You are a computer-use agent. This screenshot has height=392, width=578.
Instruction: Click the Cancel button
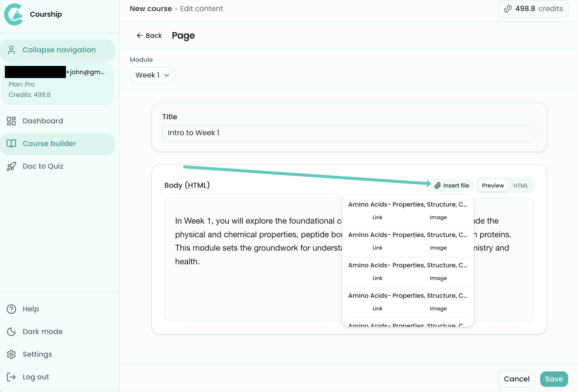(x=516, y=379)
